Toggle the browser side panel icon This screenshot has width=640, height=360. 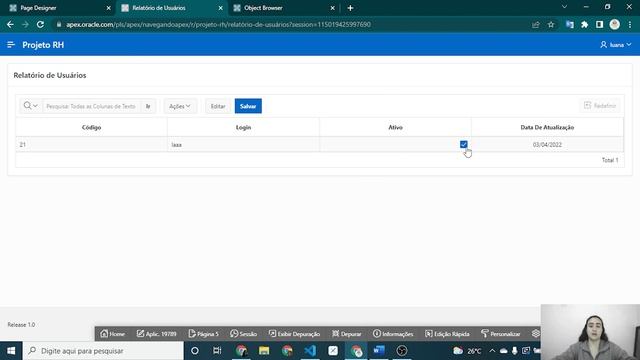click(x=599, y=24)
